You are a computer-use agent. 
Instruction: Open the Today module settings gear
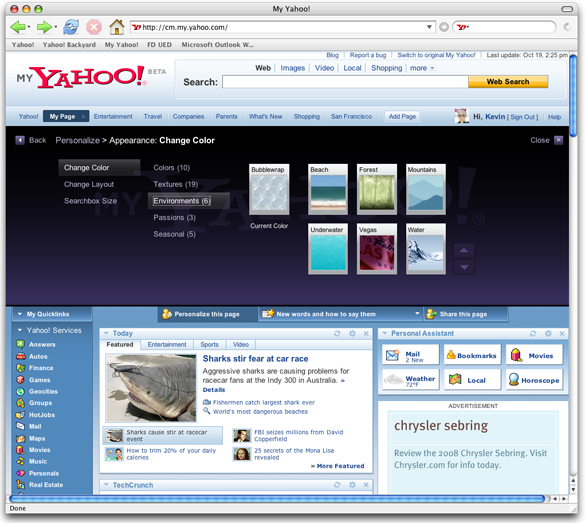[352, 333]
